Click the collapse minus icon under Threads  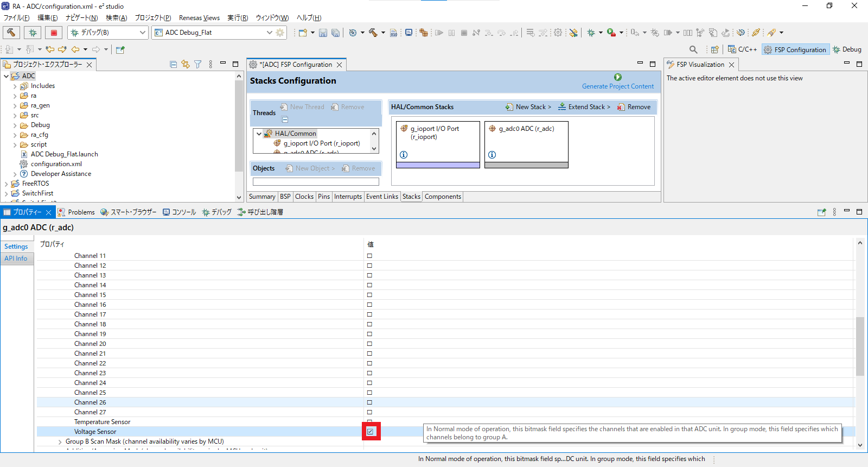click(285, 119)
